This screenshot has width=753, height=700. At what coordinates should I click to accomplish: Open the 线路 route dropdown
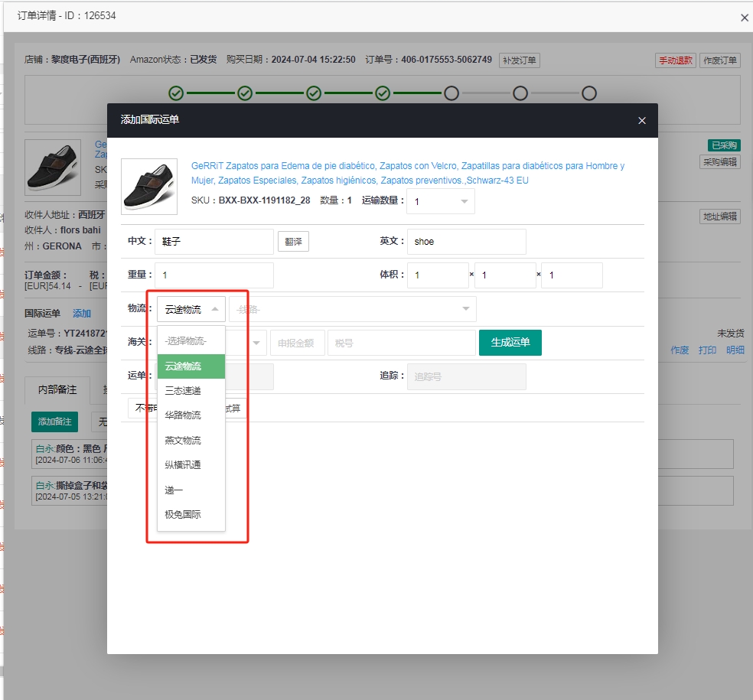352,309
